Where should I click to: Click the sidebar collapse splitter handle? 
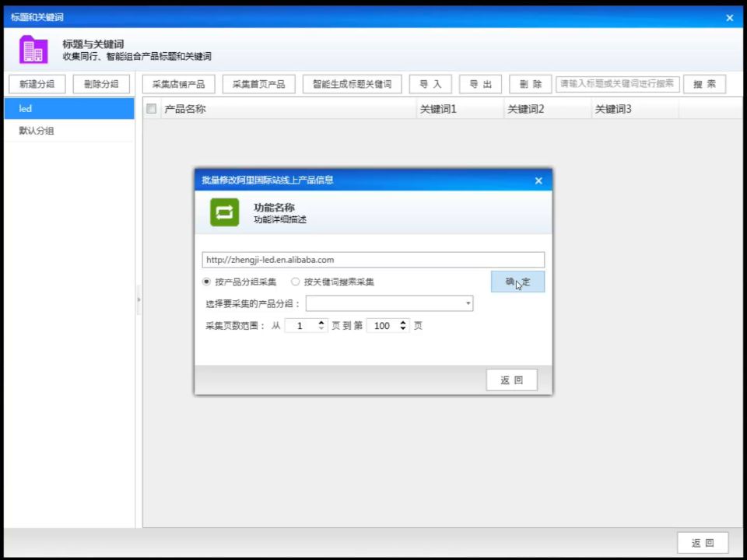[139, 300]
